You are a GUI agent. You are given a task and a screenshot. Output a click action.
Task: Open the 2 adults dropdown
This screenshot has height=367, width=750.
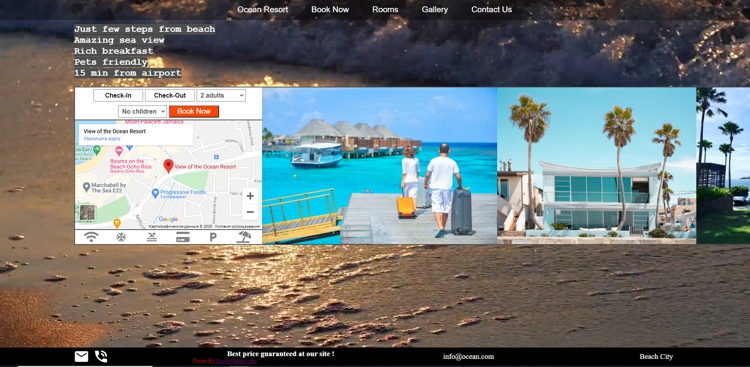[x=221, y=95]
